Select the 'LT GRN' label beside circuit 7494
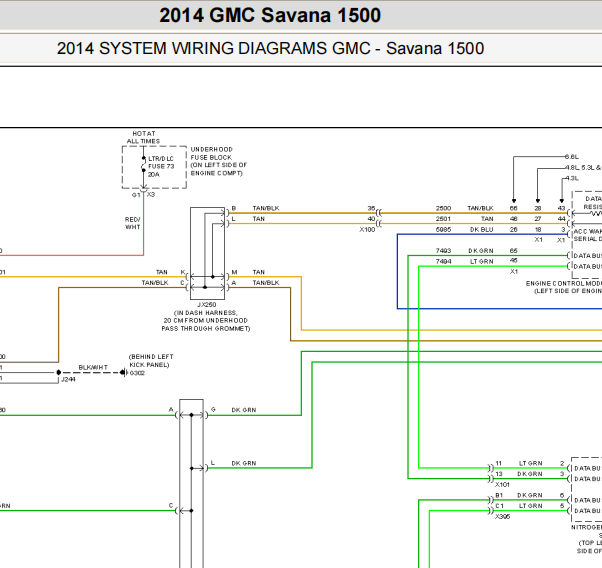The width and height of the screenshot is (602, 568). click(481, 262)
